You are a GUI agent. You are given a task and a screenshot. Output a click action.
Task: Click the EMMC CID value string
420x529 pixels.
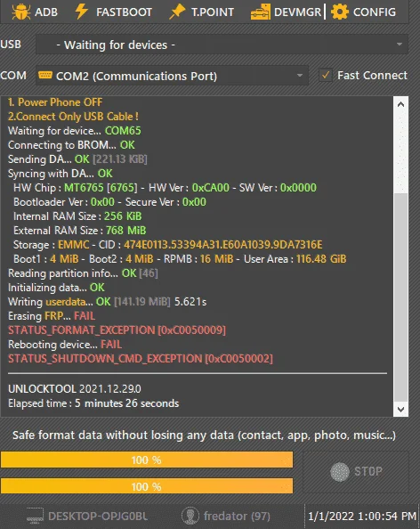222,244
